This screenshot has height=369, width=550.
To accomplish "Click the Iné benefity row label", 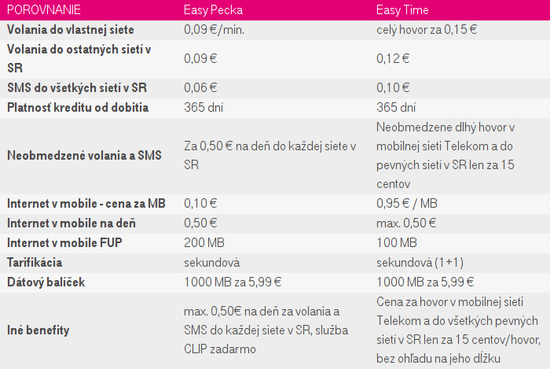I will coord(38,330).
